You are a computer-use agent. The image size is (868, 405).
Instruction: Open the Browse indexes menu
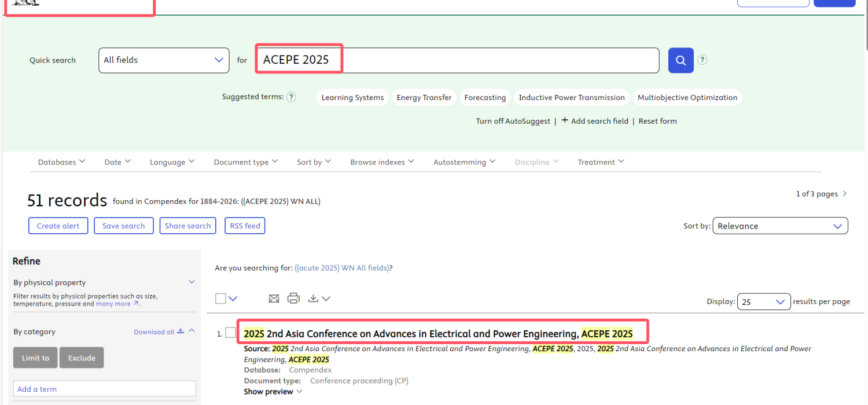(x=382, y=162)
